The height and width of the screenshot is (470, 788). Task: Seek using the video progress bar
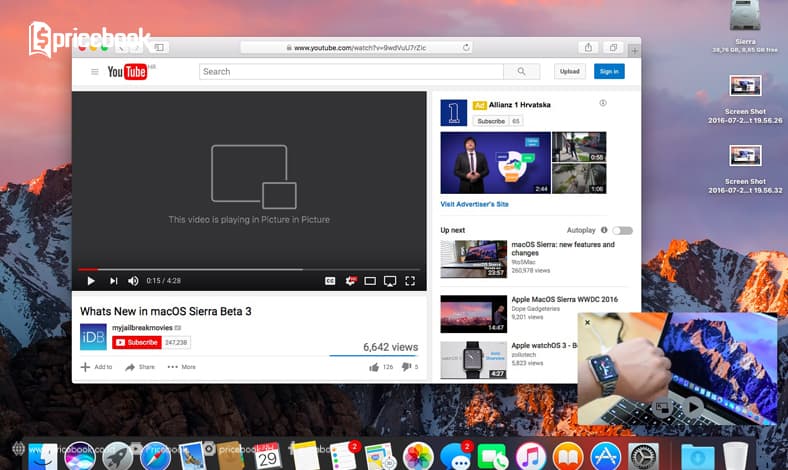[x=249, y=269]
